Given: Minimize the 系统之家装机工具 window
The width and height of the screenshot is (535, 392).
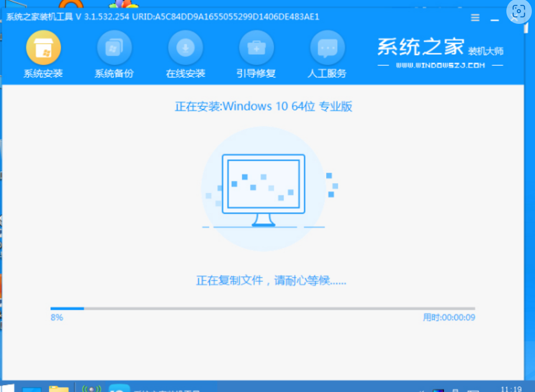Looking at the screenshot, I should (495, 17).
